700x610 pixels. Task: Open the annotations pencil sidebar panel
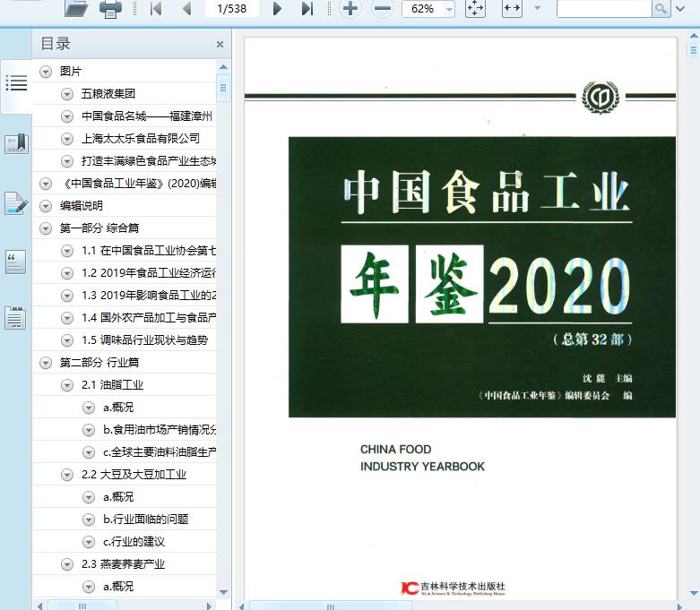pos(16,203)
